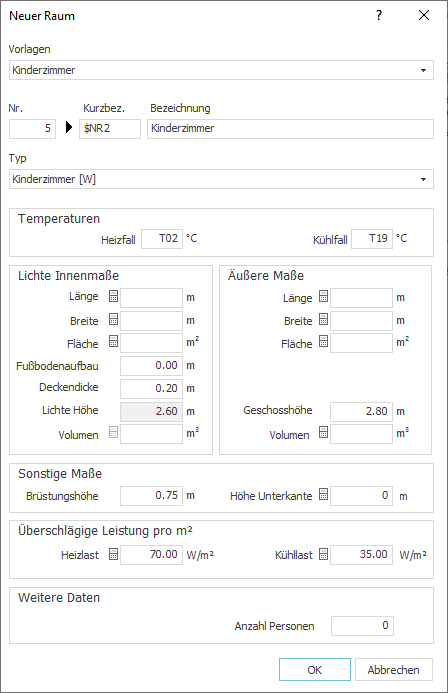The width and height of the screenshot is (448, 693).
Task: Edit the Kurzbez. field with $NR2
Action: coord(110,129)
